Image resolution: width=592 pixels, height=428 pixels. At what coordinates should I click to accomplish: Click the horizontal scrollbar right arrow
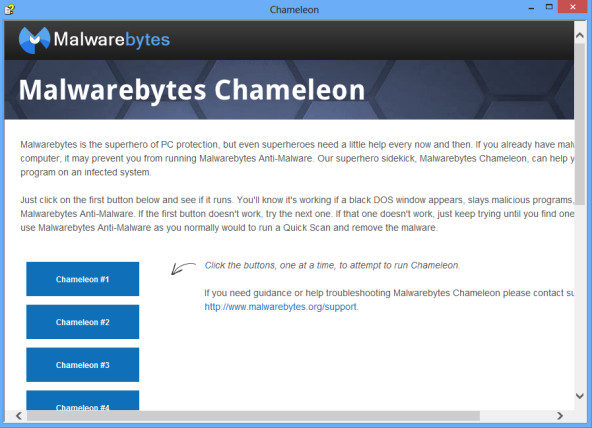pyautogui.click(x=560, y=416)
